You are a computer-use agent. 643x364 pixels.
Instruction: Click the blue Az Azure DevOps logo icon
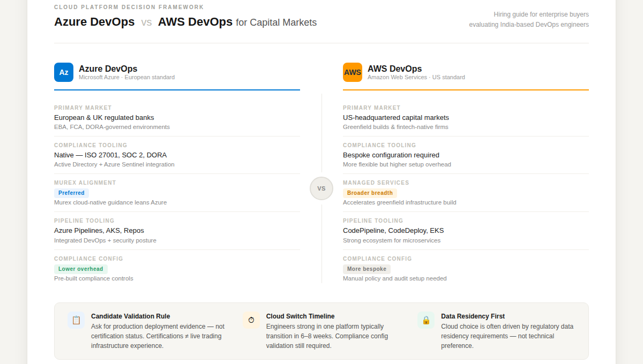(x=64, y=72)
